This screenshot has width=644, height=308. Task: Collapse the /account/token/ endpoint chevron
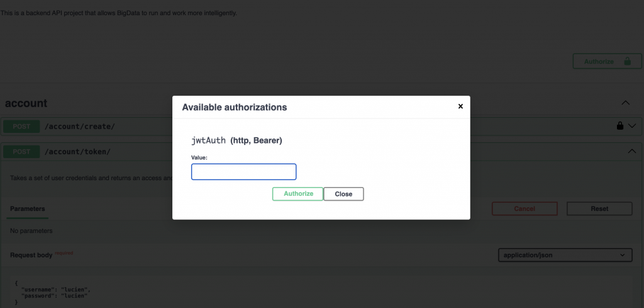(x=632, y=151)
